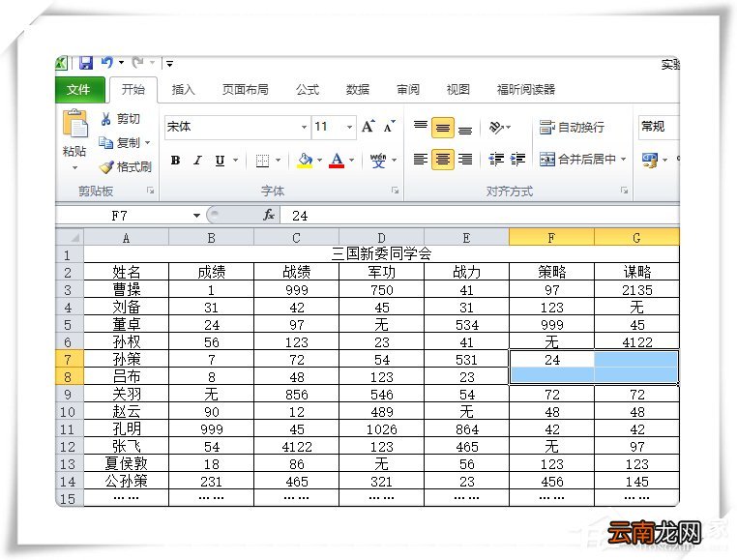The width and height of the screenshot is (737, 560).
Task: Apply the red font color A
Action: point(337,161)
